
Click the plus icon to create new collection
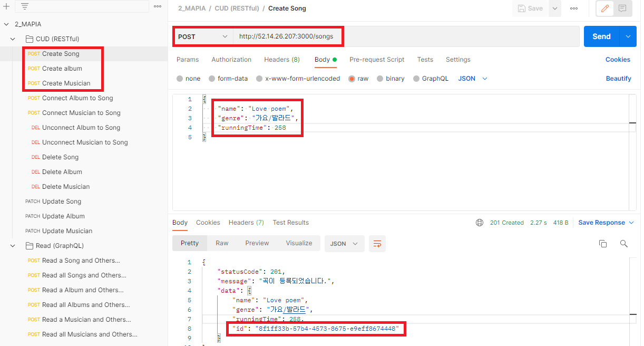[7, 6]
